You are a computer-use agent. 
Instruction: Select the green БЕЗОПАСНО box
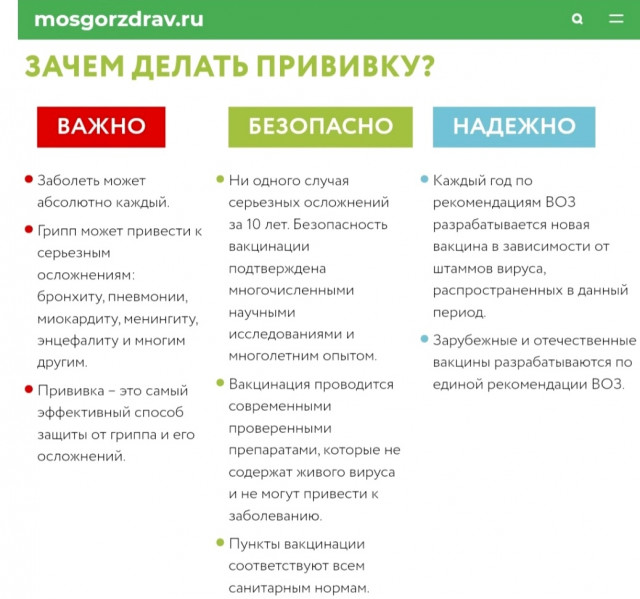click(320, 127)
